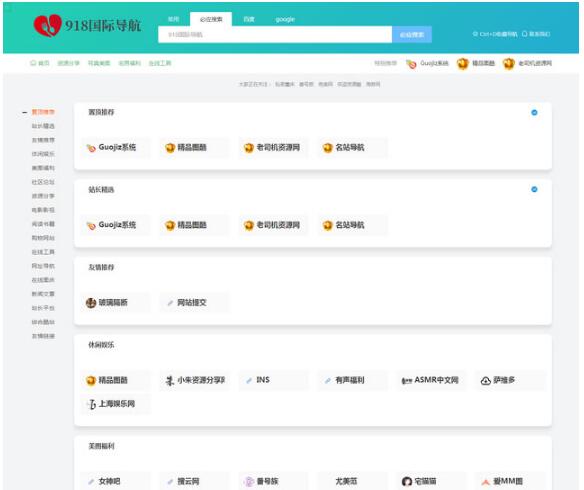Open Guojiz系统 icon in 置顶推荐 section
Screen dimensions: 584x490
pyautogui.click(x=91, y=148)
